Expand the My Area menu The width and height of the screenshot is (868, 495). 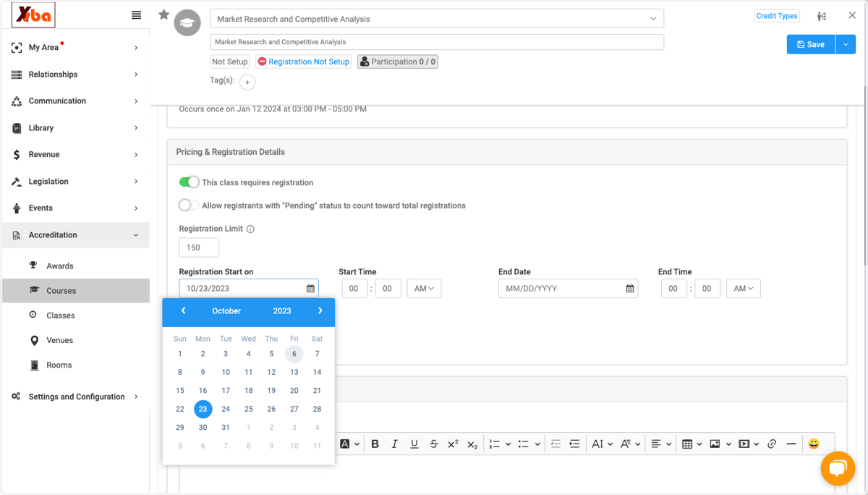75,47
